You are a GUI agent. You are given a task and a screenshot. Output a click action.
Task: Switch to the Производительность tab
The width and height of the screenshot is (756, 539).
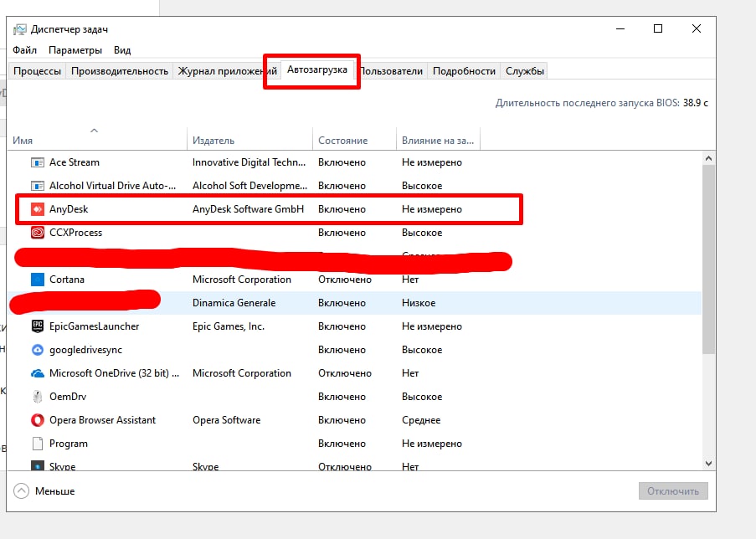(120, 71)
